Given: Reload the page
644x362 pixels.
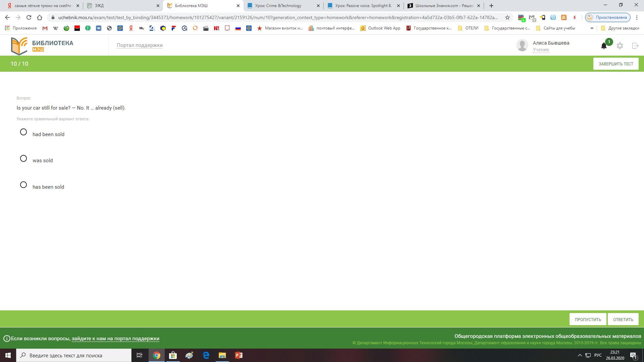Looking at the screenshot, I should click(29, 17).
